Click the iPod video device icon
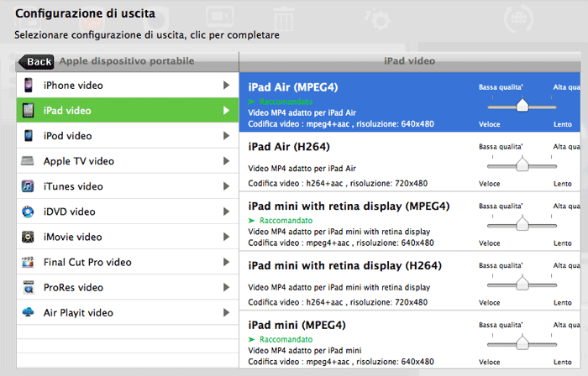 point(28,136)
